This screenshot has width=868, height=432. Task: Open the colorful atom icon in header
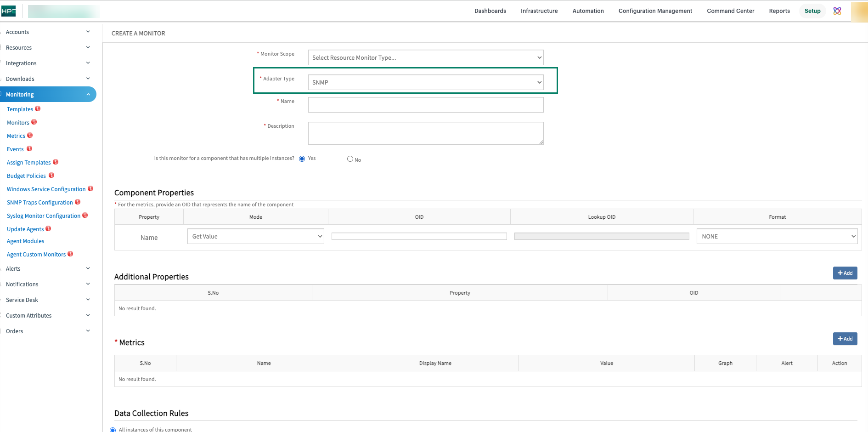pyautogui.click(x=837, y=11)
